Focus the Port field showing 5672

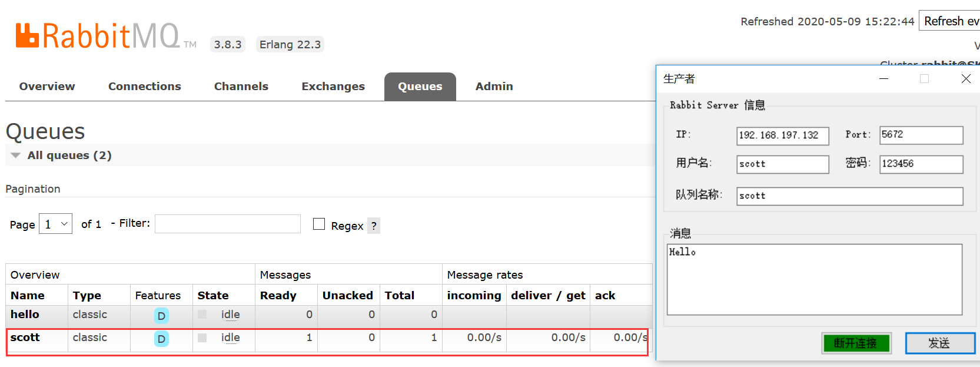[x=922, y=135]
